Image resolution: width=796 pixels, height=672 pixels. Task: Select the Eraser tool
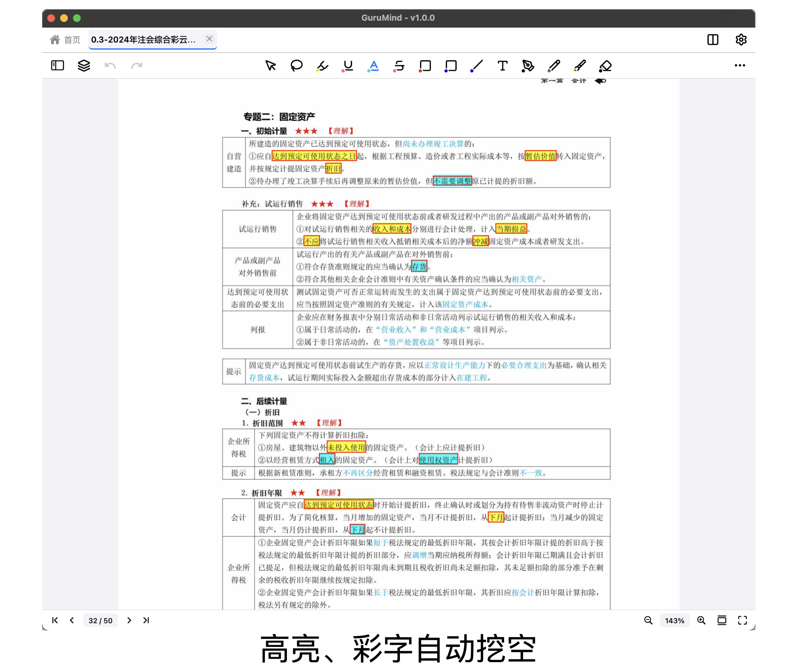point(605,66)
